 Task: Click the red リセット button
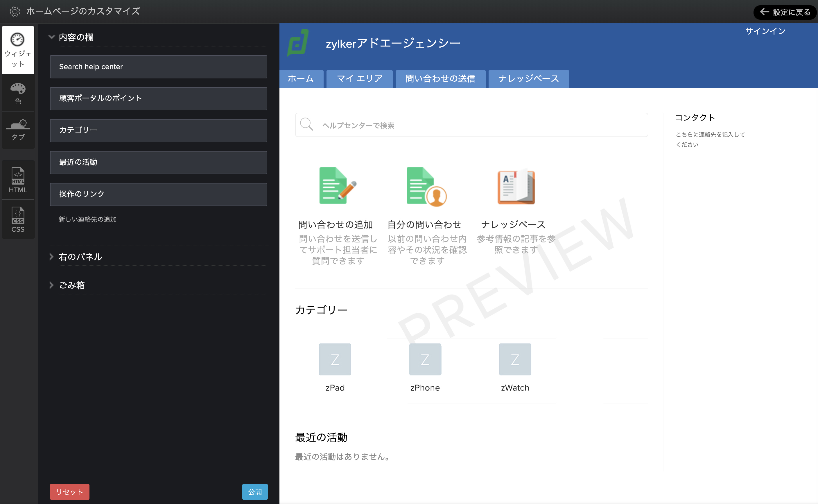click(x=70, y=492)
